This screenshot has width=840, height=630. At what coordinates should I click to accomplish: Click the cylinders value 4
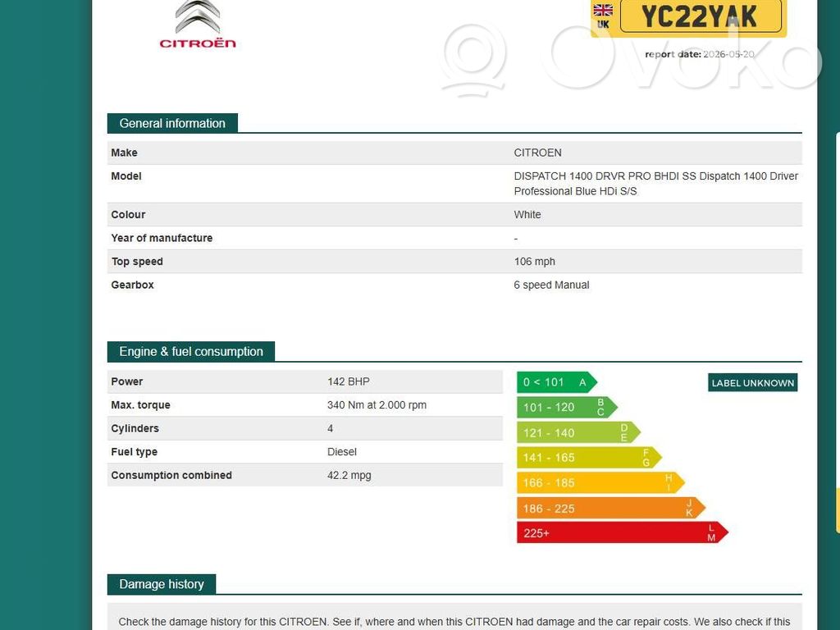[330, 428]
